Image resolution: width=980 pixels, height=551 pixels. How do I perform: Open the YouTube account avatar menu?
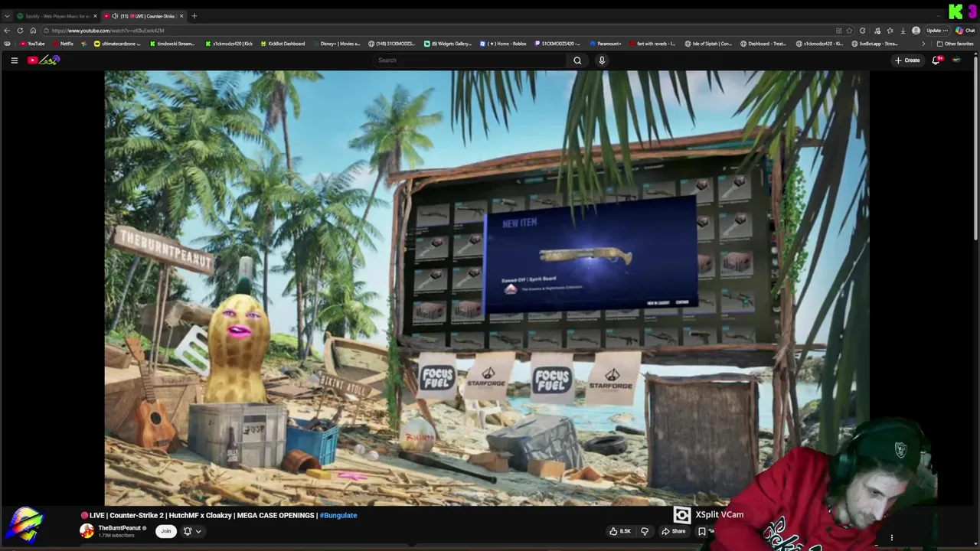tap(956, 60)
